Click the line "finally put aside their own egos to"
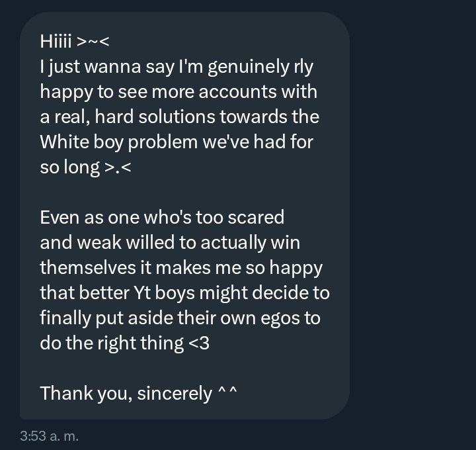This screenshot has height=450, width=476. 180,318
